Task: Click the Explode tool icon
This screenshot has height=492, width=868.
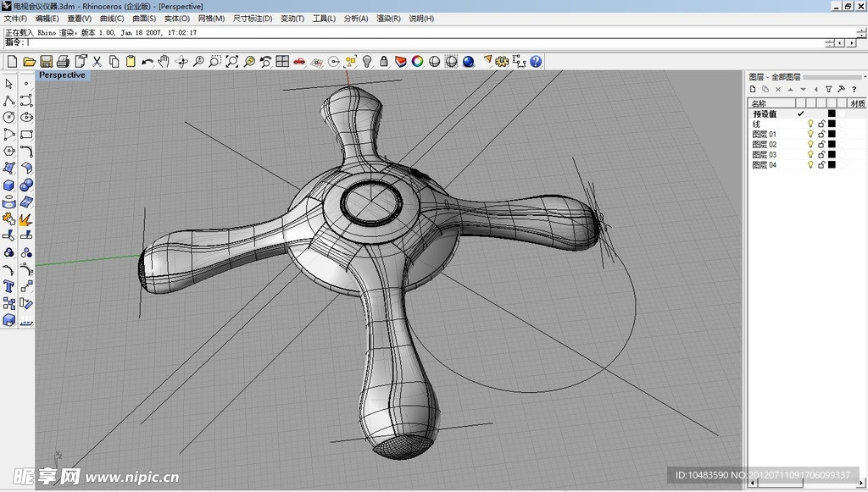Action: point(26,218)
